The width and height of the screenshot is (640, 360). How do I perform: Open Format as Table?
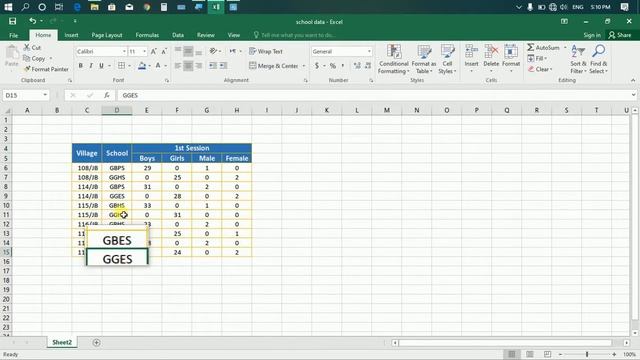pyautogui.click(x=424, y=59)
